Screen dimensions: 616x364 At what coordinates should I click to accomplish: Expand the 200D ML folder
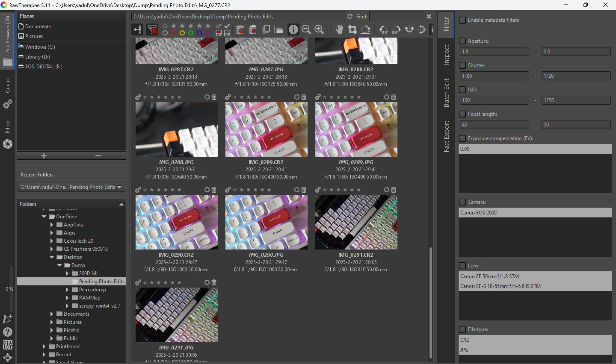click(68, 273)
